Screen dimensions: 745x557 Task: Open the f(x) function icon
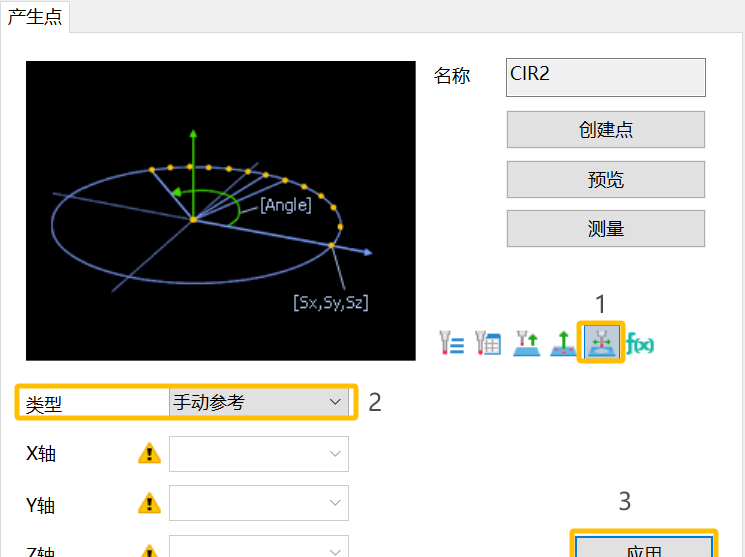(640, 344)
